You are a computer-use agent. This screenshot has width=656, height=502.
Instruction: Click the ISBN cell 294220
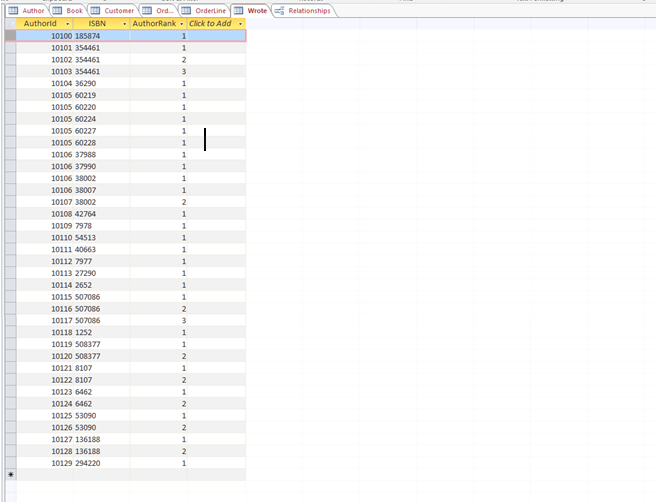coord(102,463)
